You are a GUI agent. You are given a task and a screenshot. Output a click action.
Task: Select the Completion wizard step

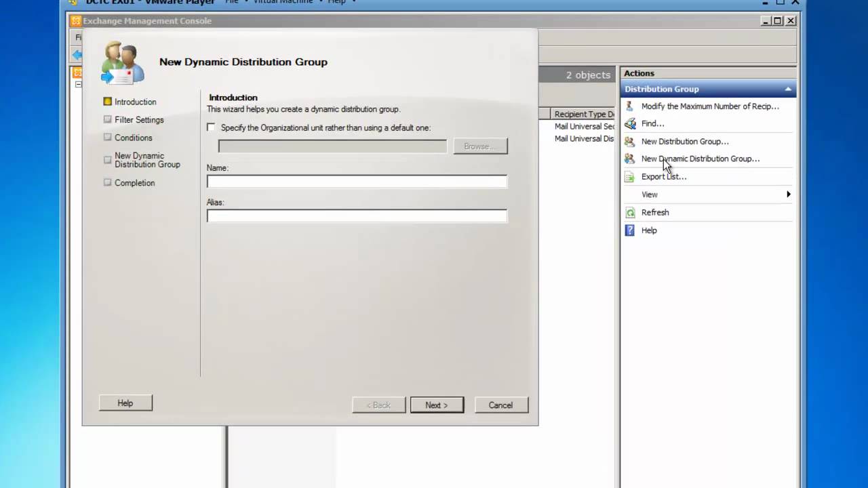[134, 183]
